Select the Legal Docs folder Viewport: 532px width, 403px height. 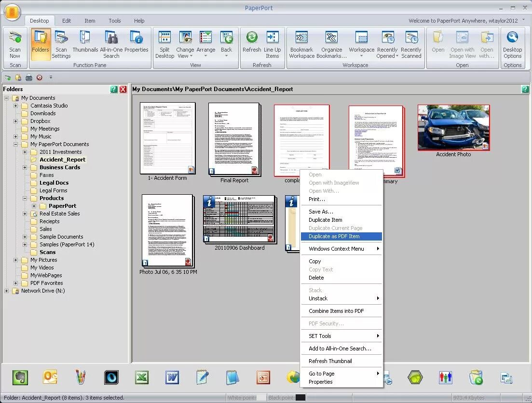pyautogui.click(x=54, y=183)
